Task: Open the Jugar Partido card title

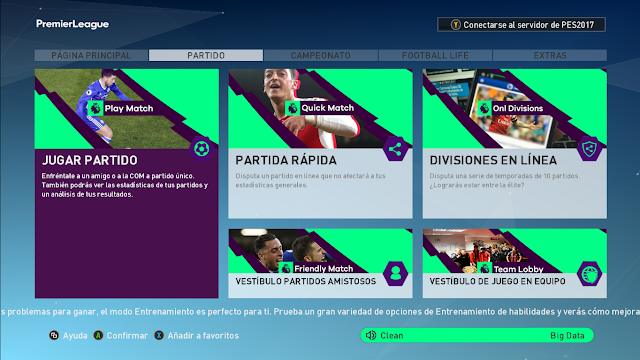Action: coord(90,160)
